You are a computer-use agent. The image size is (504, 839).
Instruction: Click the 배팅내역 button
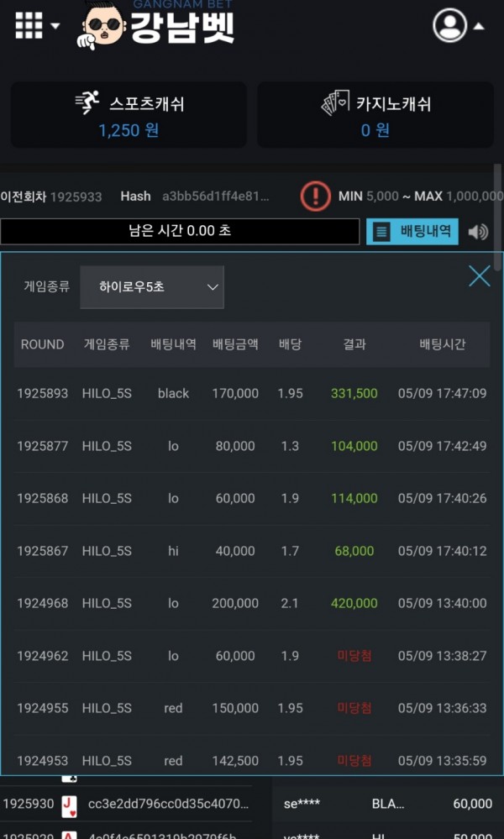[x=412, y=232]
